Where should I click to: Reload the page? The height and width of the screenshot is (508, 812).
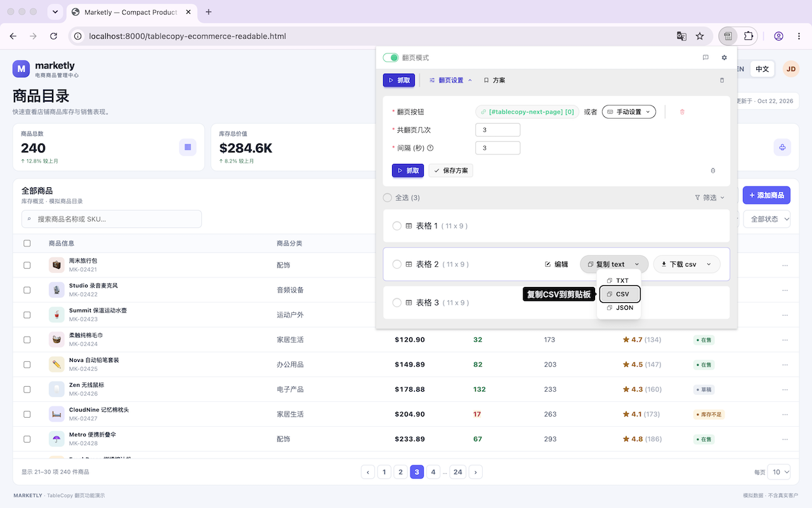click(53, 36)
